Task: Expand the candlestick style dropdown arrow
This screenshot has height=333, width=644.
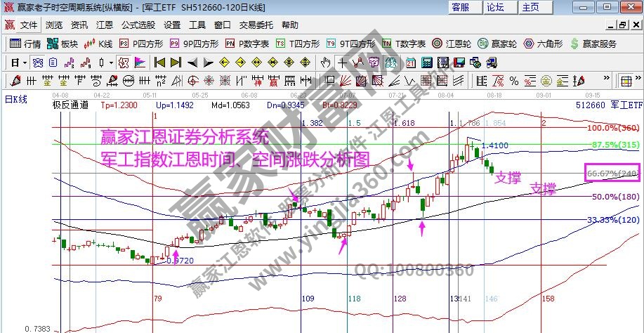Action: coord(110,62)
